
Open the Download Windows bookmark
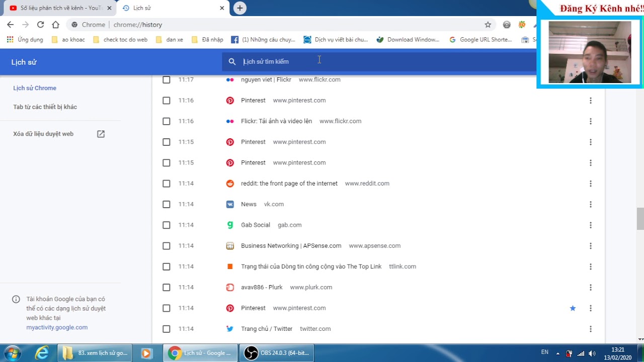[408, 40]
